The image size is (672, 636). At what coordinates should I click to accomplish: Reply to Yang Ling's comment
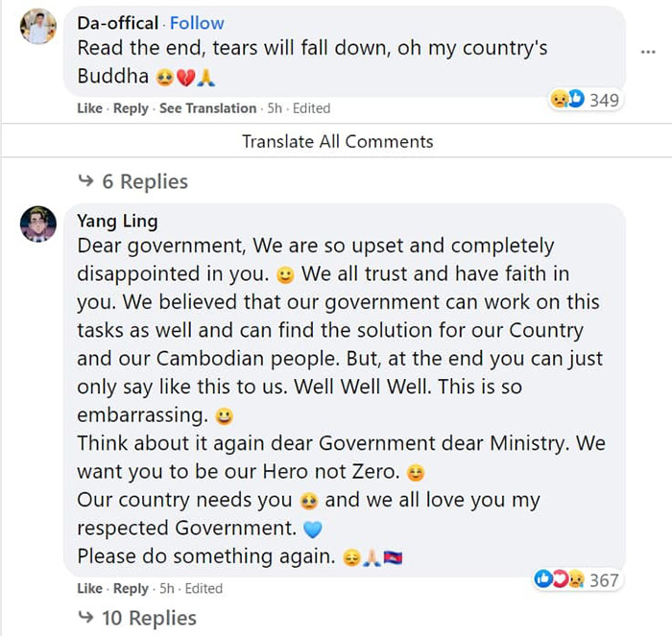(131, 588)
